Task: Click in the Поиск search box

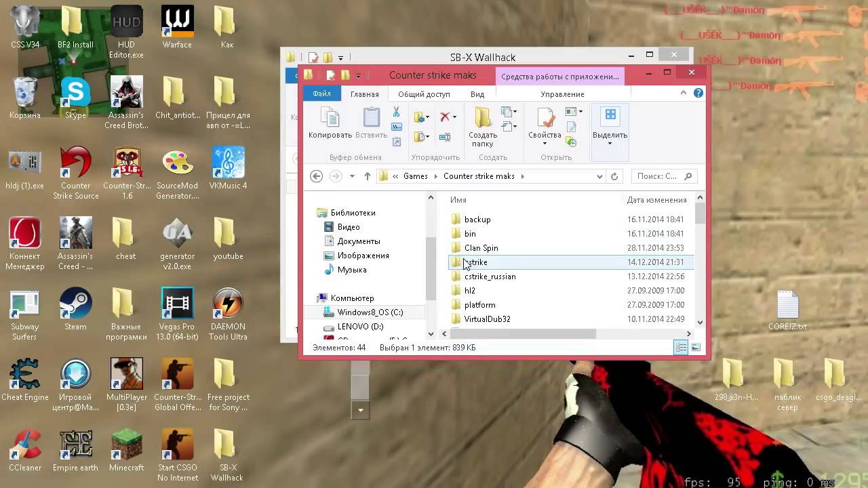Action: click(664, 176)
